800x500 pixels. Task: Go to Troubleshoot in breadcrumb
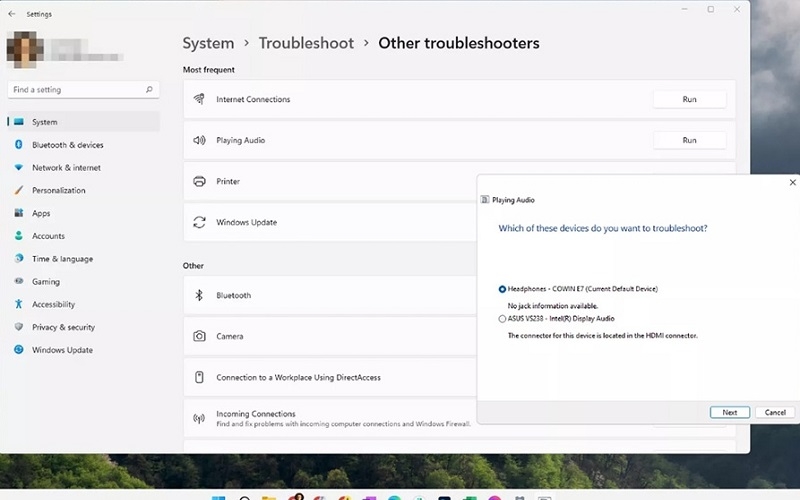[306, 44]
